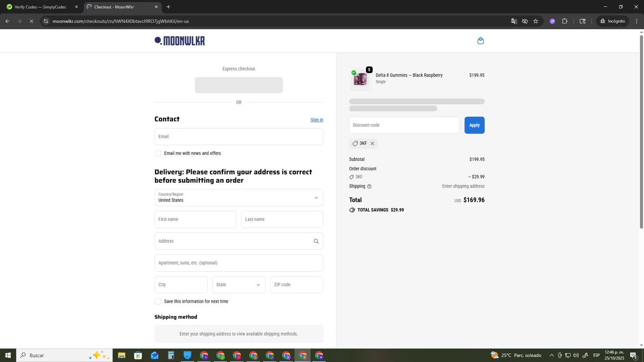Click the network tray icon
644x362 pixels.
coord(568,355)
